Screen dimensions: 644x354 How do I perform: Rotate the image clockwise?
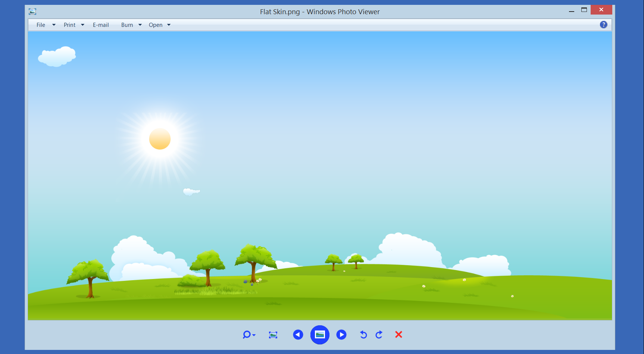click(x=379, y=335)
